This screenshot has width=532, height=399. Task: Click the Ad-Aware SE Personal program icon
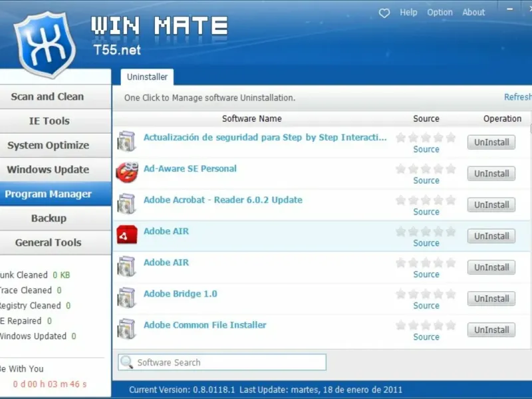pyautogui.click(x=127, y=172)
